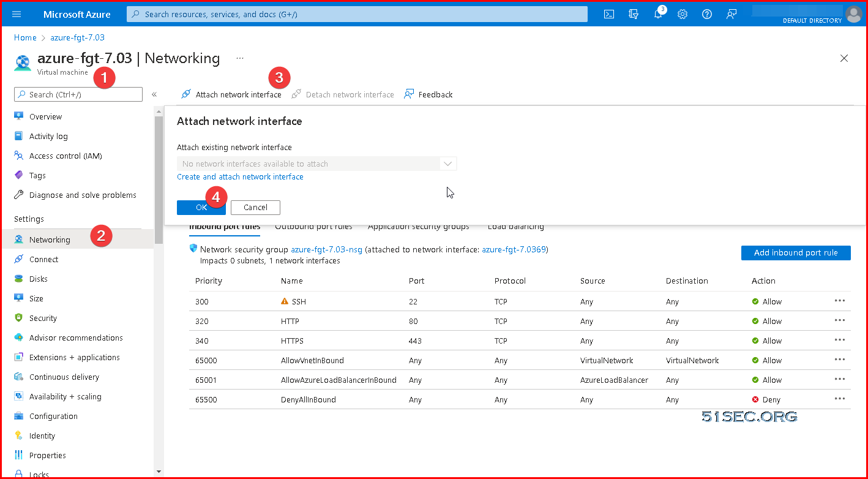The height and width of the screenshot is (479, 868).
Task: Switch to Inbound port rules tab
Action: click(225, 227)
